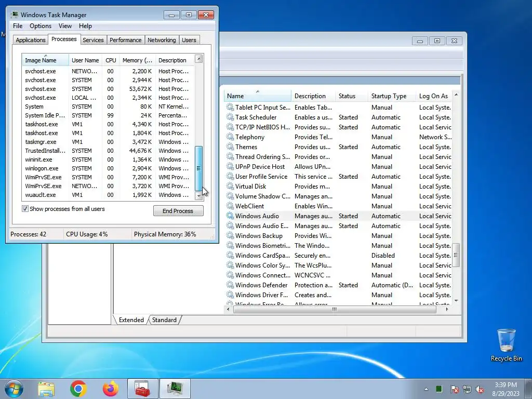The width and height of the screenshot is (532, 399).
Task: Click the process list scroll up arrow
Action: tap(199, 59)
